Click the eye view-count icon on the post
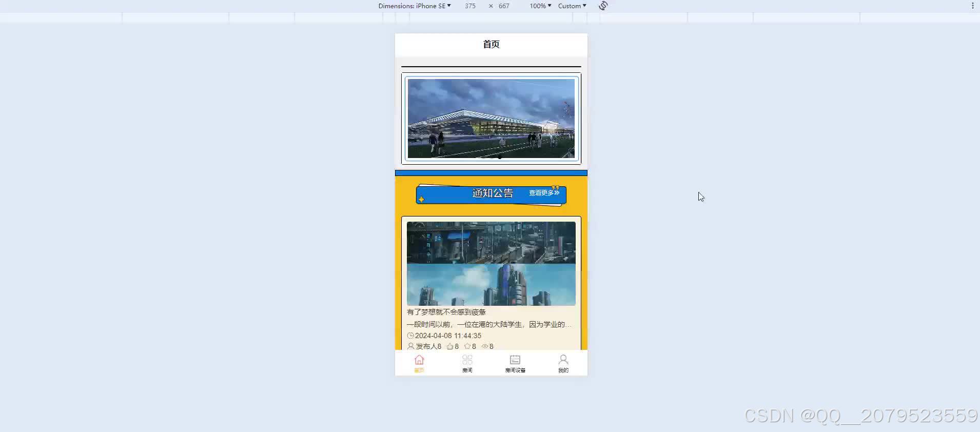 coord(485,346)
